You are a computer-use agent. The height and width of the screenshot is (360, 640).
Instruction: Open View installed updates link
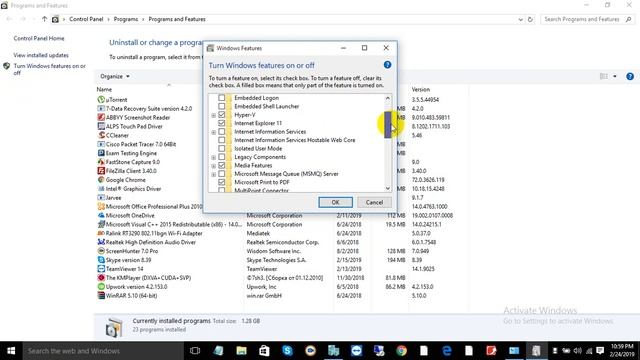[41, 55]
